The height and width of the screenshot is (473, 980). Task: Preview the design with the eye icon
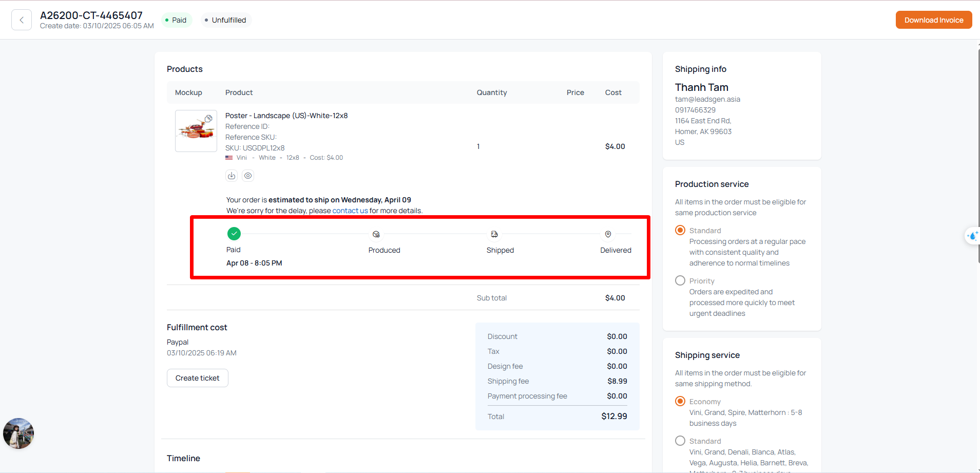248,176
